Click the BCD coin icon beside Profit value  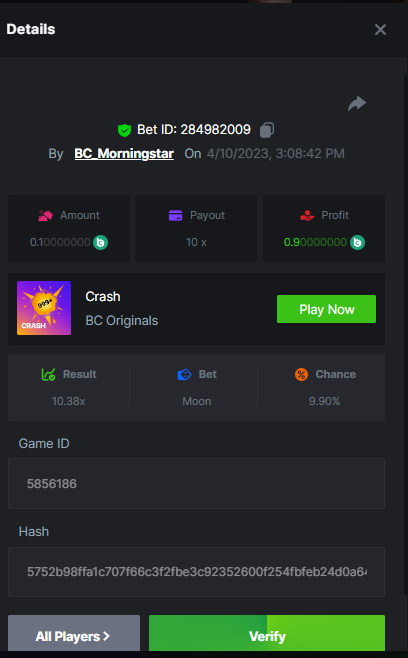point(357,242)
